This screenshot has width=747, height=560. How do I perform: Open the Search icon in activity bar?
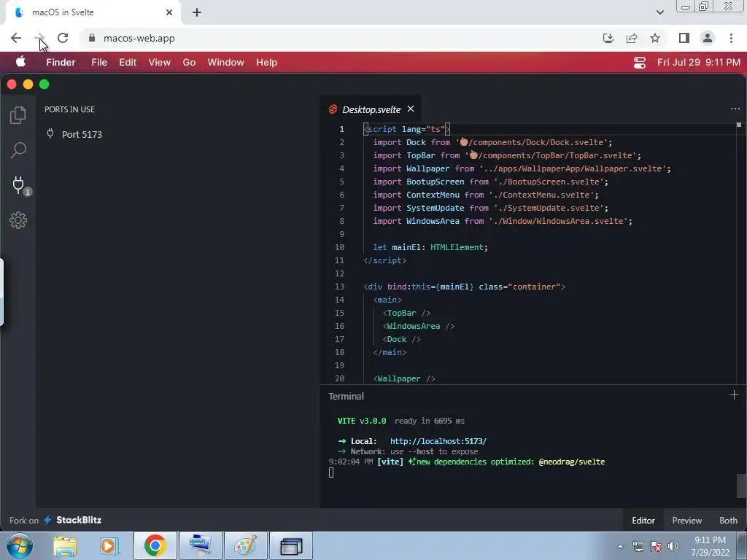[18, 150]
